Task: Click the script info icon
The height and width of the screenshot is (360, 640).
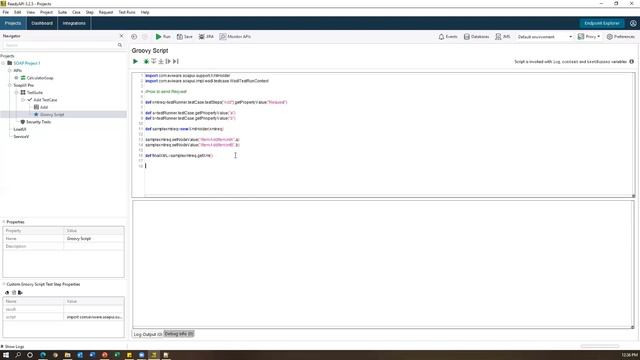Action: click(631, 62)
